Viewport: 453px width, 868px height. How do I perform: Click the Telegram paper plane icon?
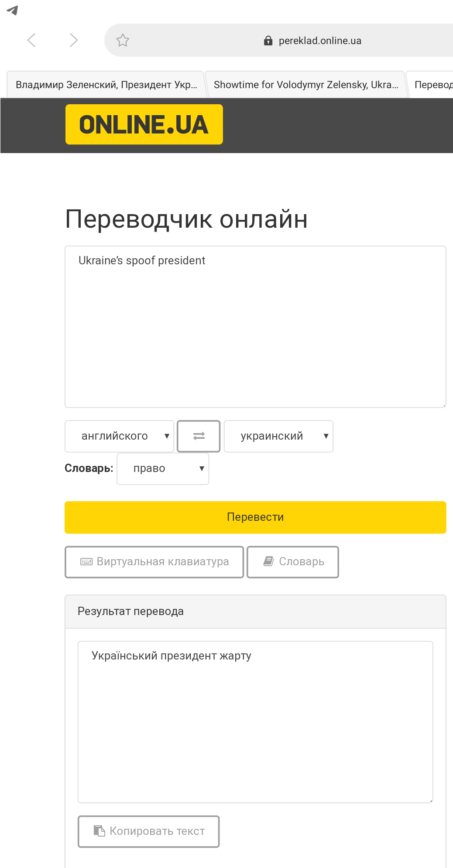(13, 10)
